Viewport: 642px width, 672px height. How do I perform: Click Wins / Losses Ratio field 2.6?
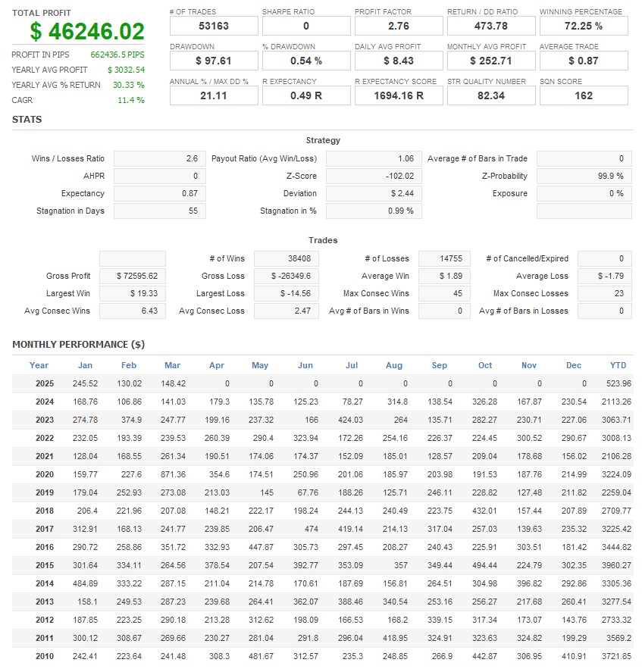(159, 158)
